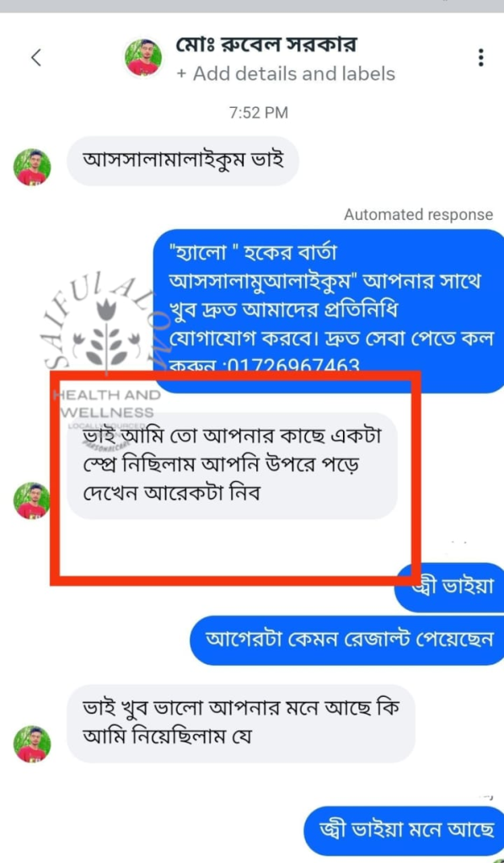This screenshot has width=504, height=863.
Task: Select the spray order message bubble
Action: coord(232,465)
